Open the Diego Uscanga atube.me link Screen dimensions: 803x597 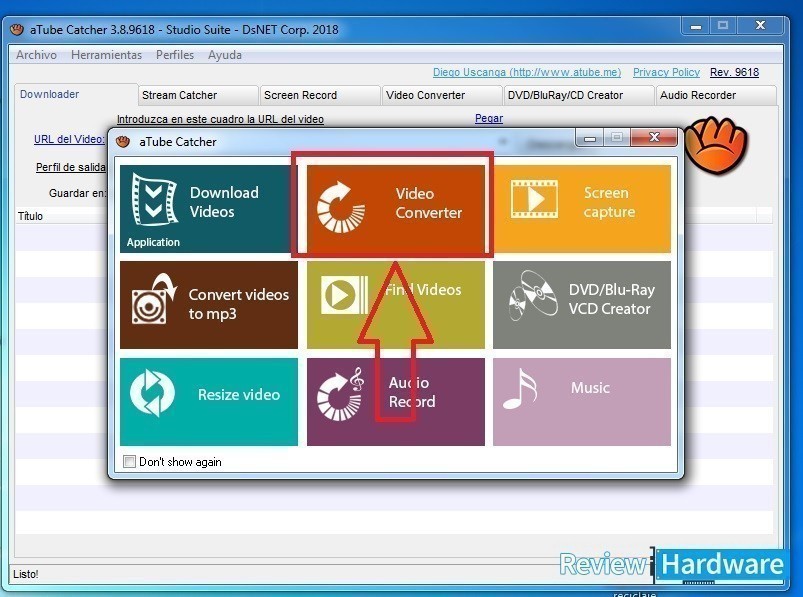(x=527, y=72)
